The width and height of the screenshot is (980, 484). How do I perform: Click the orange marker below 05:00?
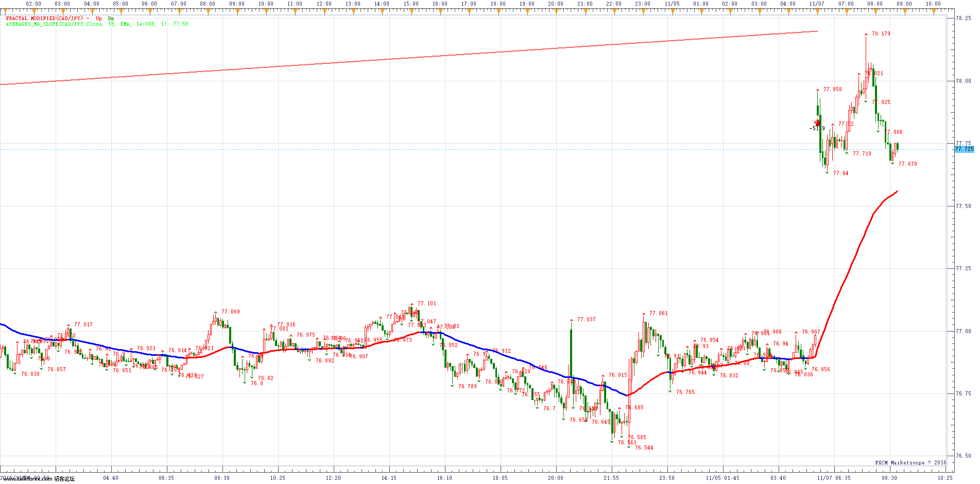tap(121, 10)
